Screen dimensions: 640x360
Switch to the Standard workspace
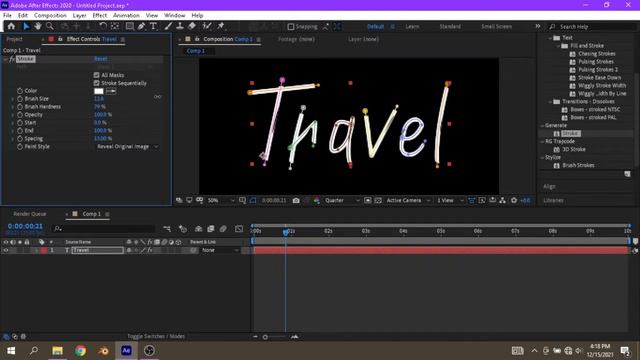pos(450,27)
